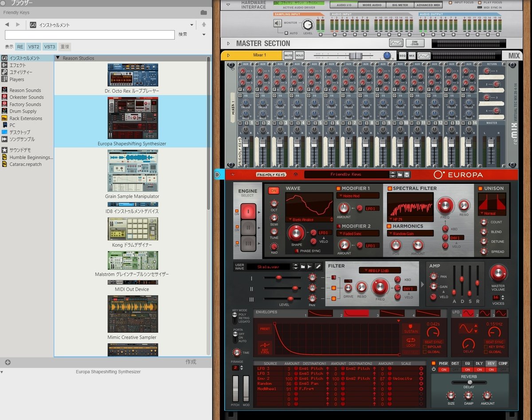Solo Mixer 1 with the SOLO button

pyautogui.click(x=299, y=55)
